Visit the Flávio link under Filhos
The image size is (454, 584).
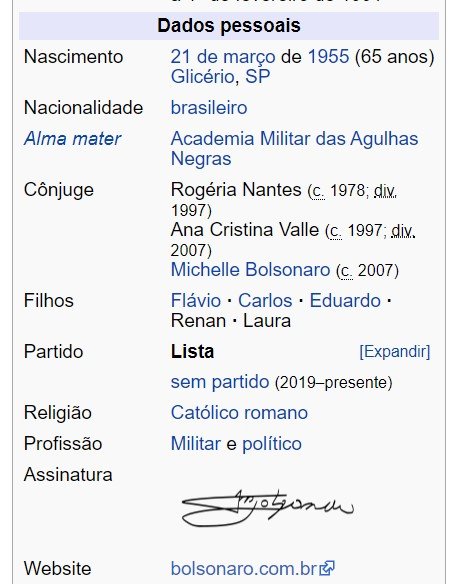tap(196, 300)
